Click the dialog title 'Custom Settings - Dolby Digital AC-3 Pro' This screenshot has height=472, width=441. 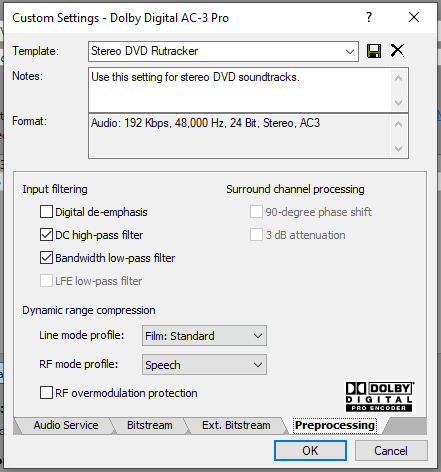pos(121,18)
